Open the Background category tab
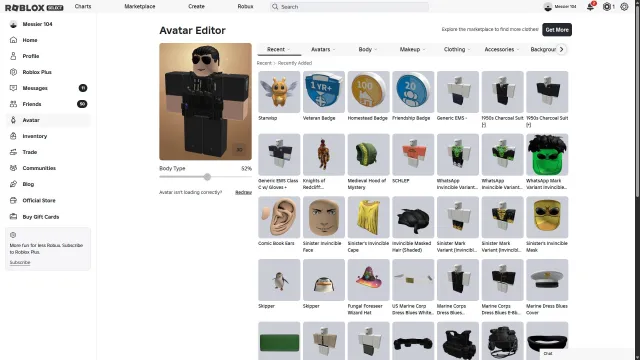Viewport: 640px width, 360px height. point(543,49)
